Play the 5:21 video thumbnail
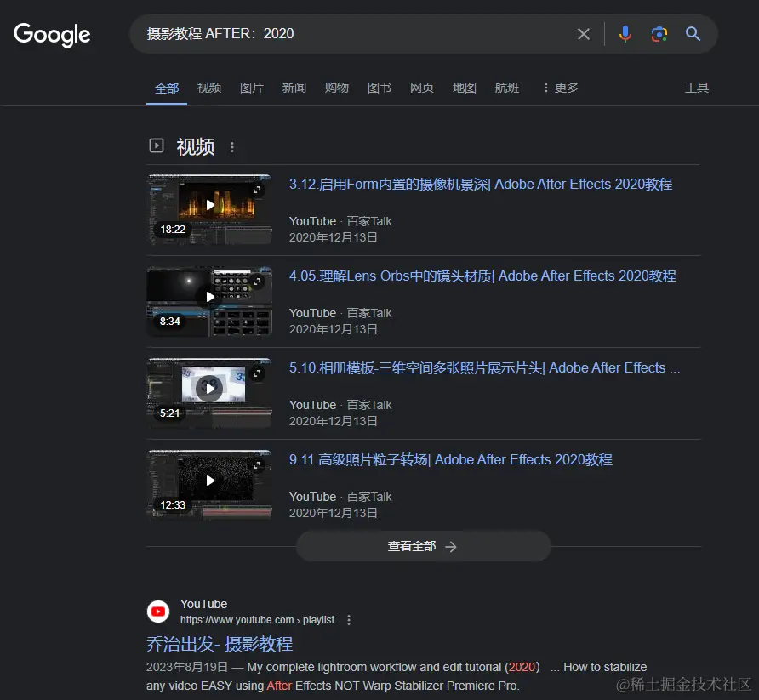The width and height of the screenshot is (759, 700). coord(209,393)
